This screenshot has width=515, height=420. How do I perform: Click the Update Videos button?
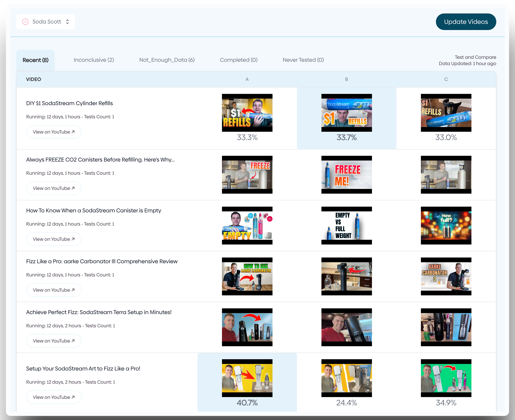pyautogui.click(x=466, y=22)
